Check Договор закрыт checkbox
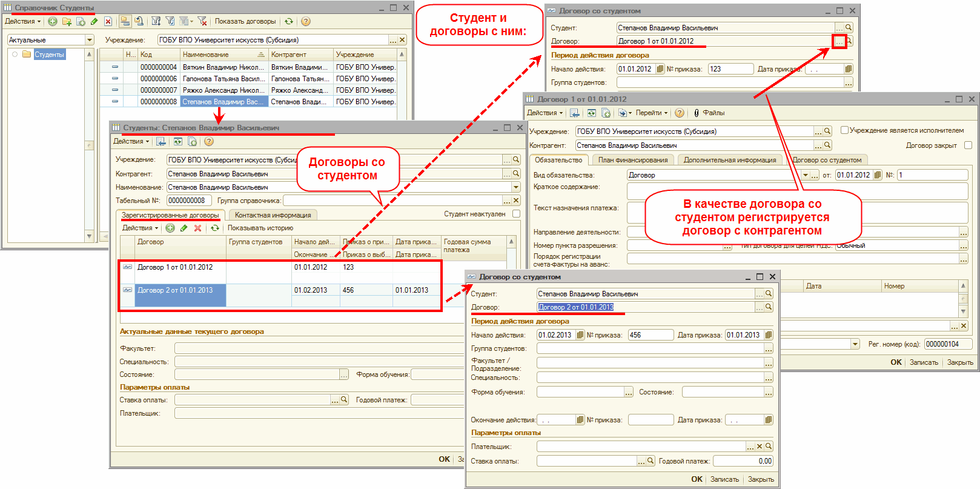Image resolution: width=980 pixels, height=489 pixels. coord(968,145)
